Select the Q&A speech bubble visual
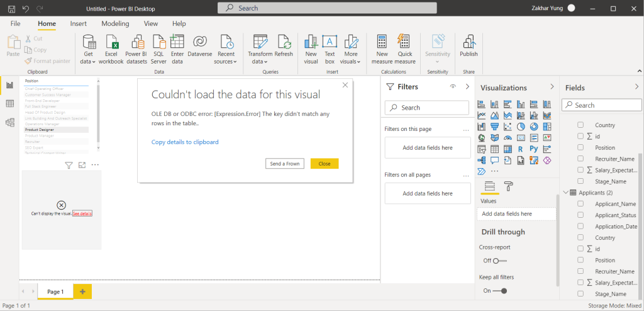This screenshot has width=644, height=311. (x=494, y=160)
